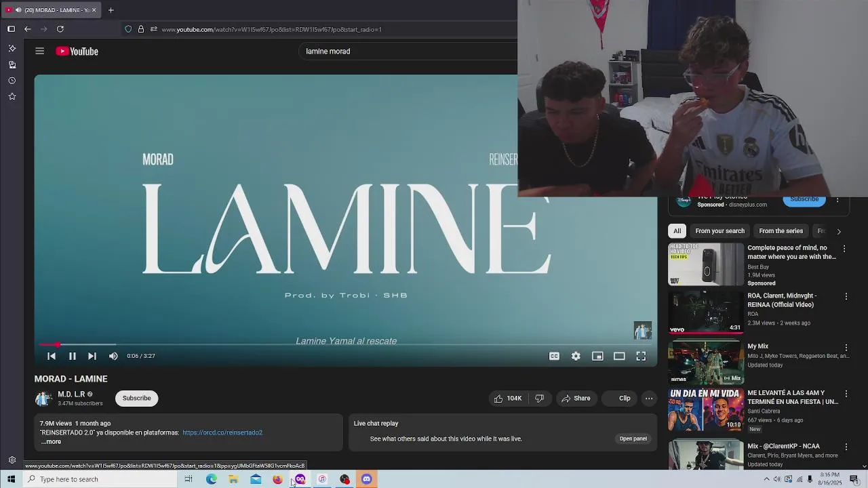
Task: Mute the audio on the MORAD tab
Action: pos(18,10)
